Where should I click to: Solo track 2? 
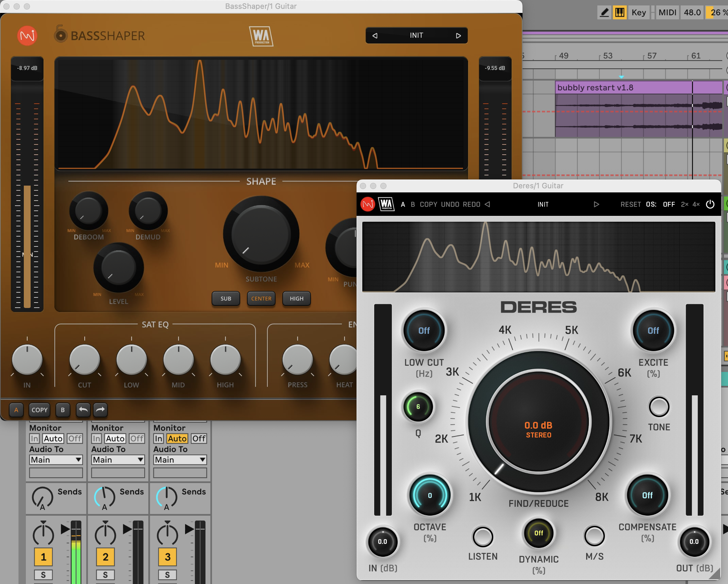(105, 575)
